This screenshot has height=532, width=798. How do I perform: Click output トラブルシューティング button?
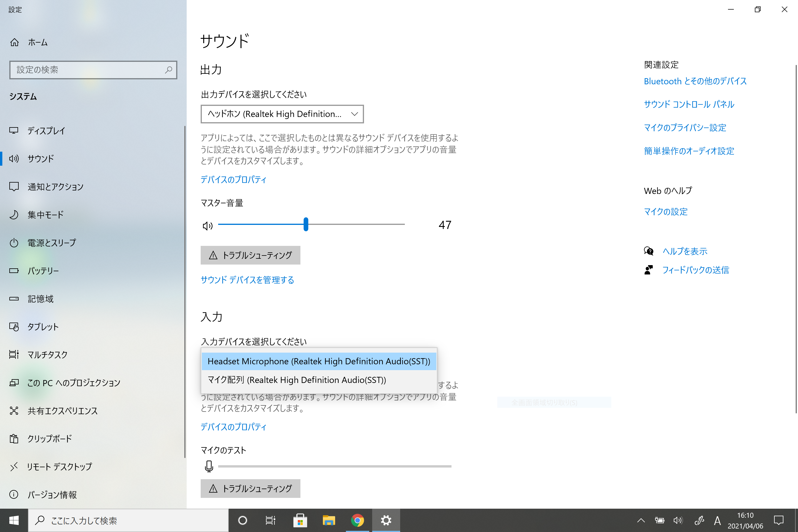(x=250, y=255)
